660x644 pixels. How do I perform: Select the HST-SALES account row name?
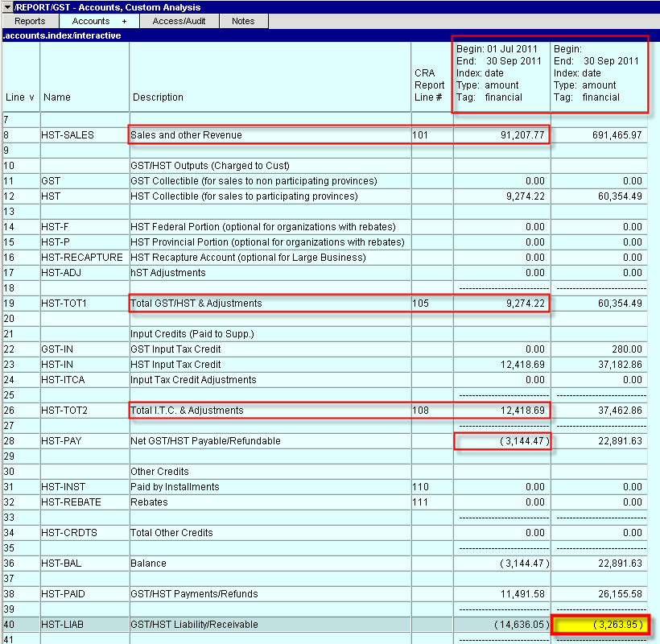click(x=68, y=135)
